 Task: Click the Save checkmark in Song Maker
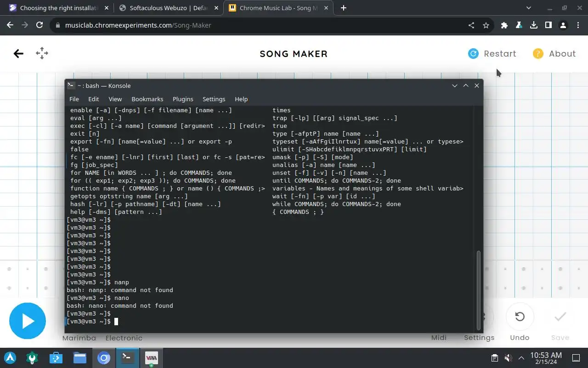tap(560, 316)
